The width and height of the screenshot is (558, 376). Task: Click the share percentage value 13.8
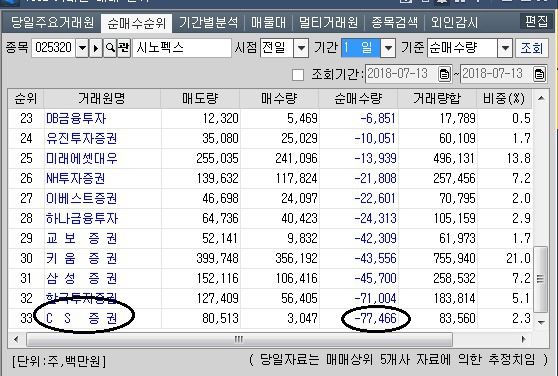(x=519, y=159)
